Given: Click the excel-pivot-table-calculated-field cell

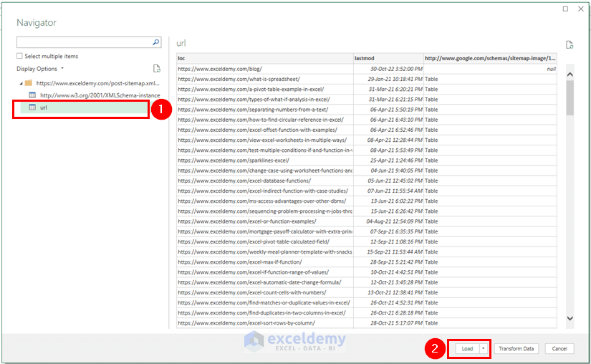Looking at the screenshot, I should tap(264, 242).
